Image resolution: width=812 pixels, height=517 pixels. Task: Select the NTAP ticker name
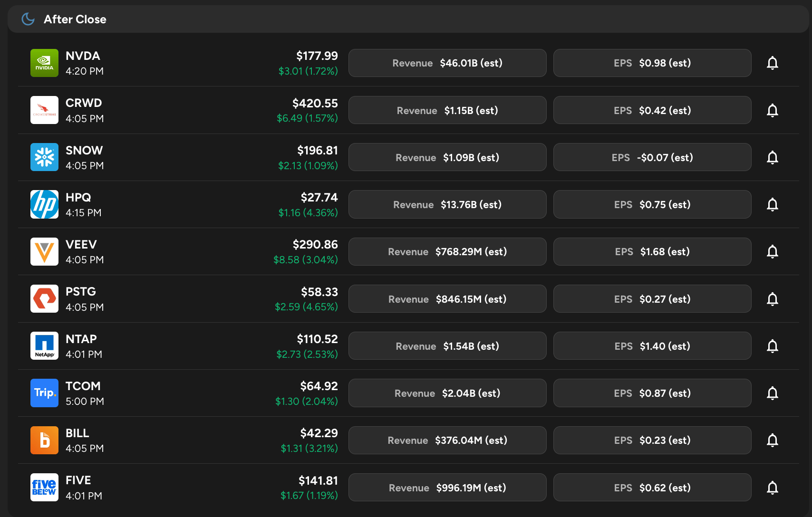[x=81, y=339]
